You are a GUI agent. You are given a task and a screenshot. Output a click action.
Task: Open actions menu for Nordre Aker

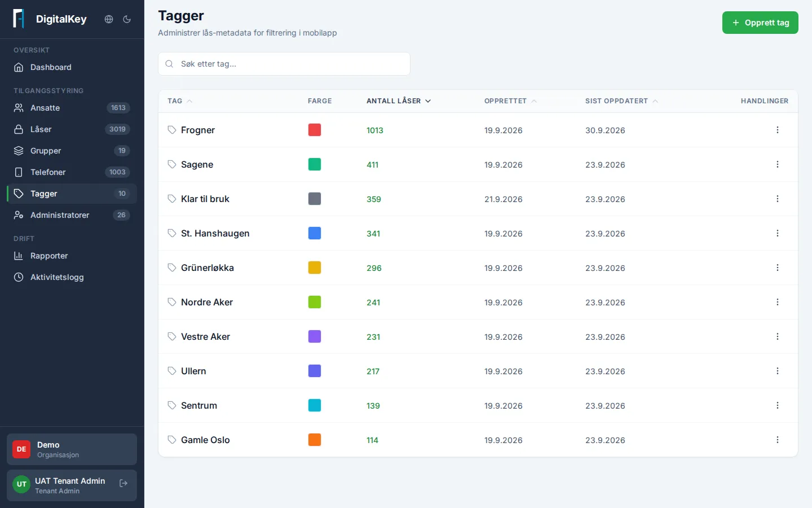778,302
